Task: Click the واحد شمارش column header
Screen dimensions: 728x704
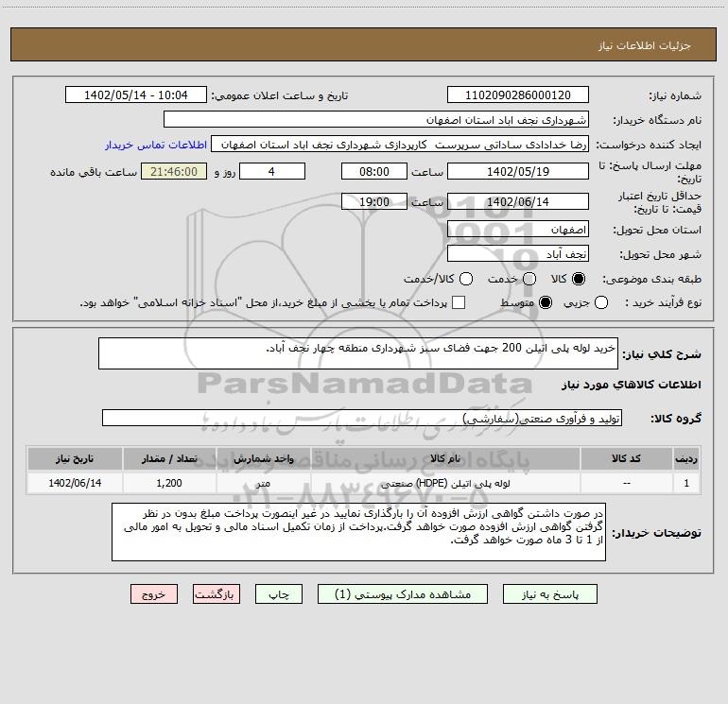Action: click(263, 459)
